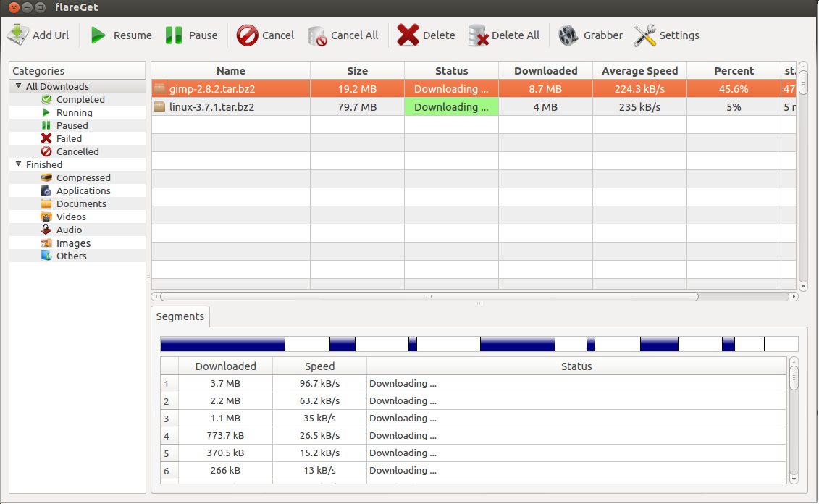Click the Add Url download icon

(18, 35)
